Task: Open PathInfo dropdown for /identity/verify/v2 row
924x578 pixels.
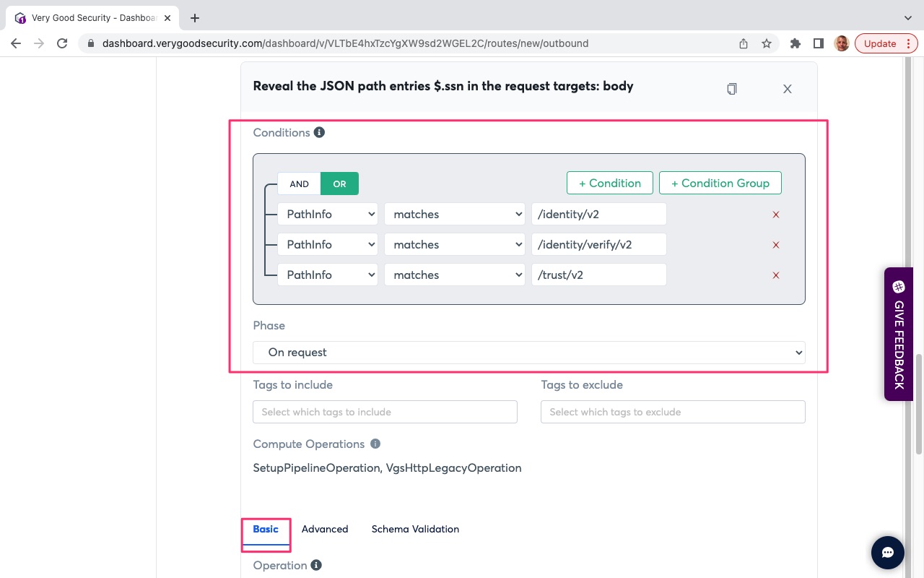Action: click(x=328, y=245)
